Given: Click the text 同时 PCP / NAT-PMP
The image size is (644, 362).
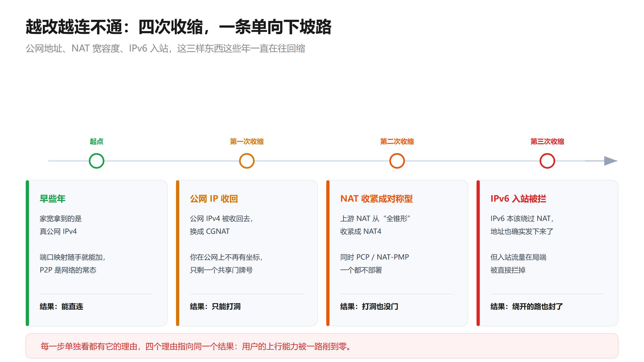Looking at the screenshot, I should pyautogui.click(x=375, y=257).
